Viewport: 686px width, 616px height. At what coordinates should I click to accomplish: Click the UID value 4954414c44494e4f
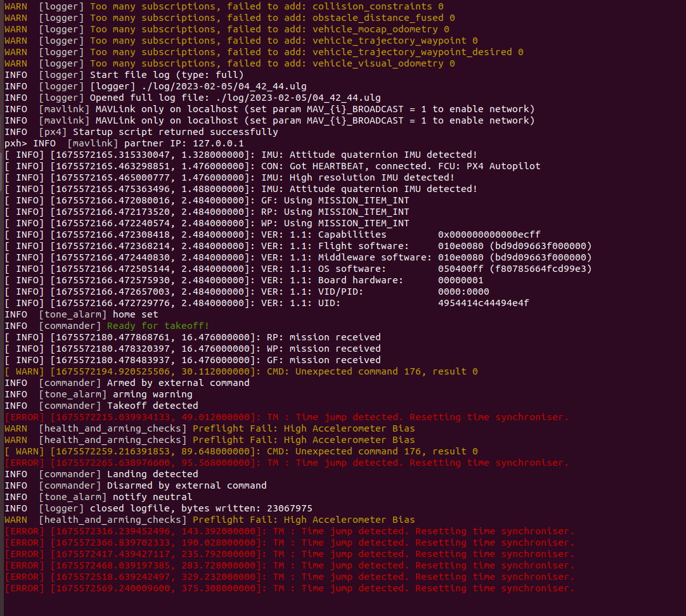point(484,302)
